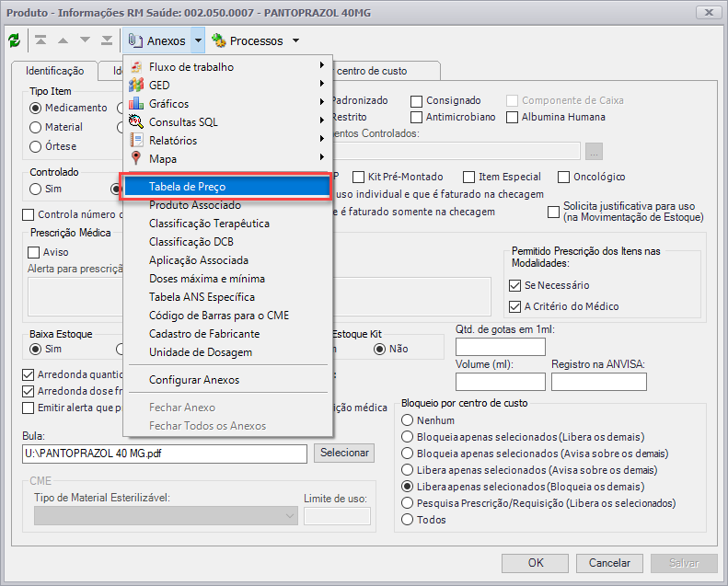Image resolution: width=728 pixels, height=586 pixels.
Task: Select Cadastro de Fabricante menu item
Action: click(x=226, y=334)
